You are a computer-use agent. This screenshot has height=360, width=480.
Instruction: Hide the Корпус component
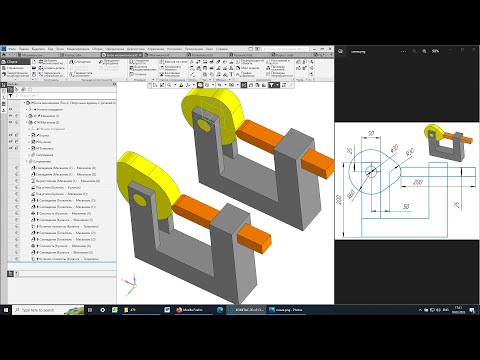[x=11, y=135]
